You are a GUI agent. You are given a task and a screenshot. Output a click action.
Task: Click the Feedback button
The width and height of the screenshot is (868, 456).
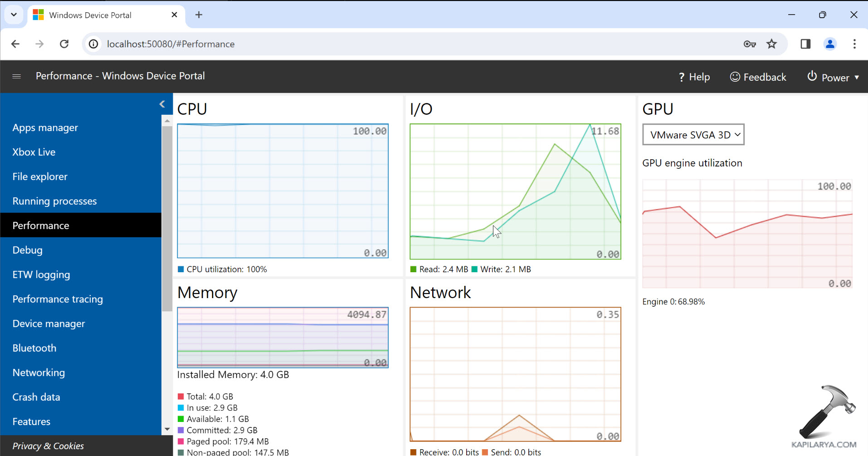tap(758, 77)
